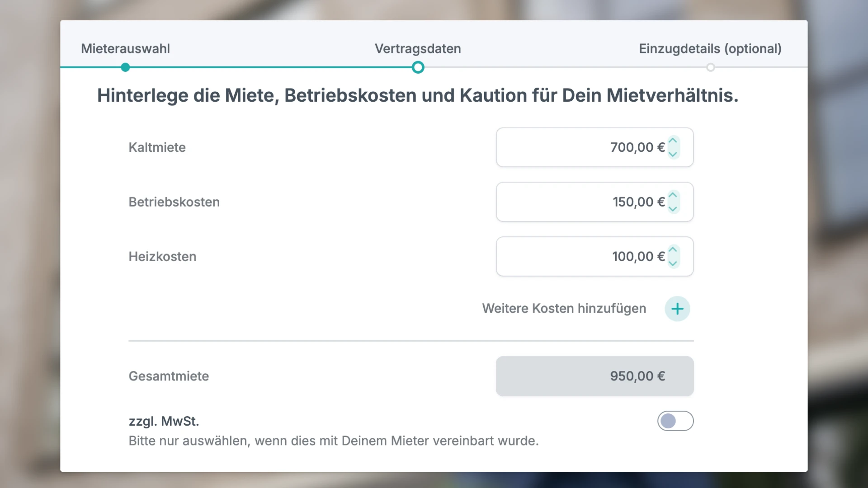Screen dimensions: 868x488
Task: Click the filled Mieterauswahl progress dot
Action: (x=125, y=67)
